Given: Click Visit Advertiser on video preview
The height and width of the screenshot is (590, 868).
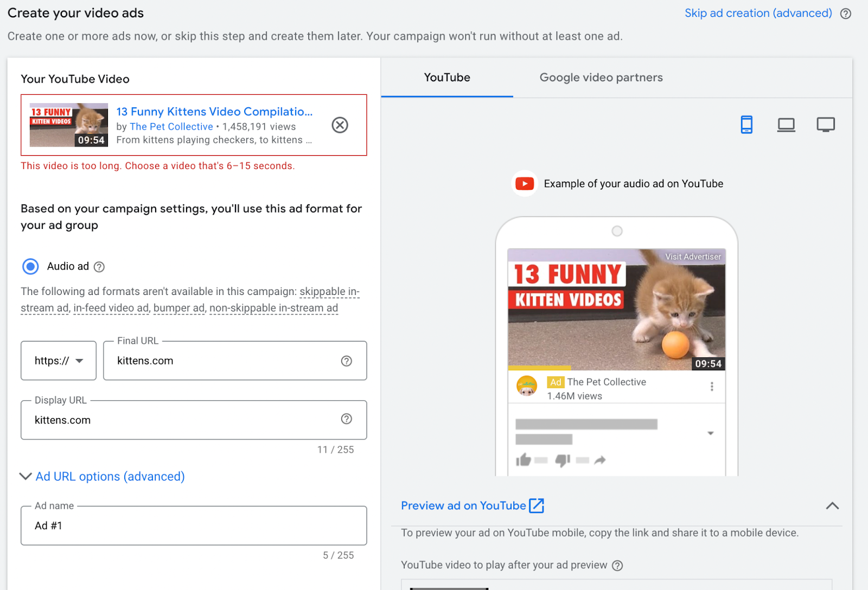Looking at the screenshot, I should (693, 256).
